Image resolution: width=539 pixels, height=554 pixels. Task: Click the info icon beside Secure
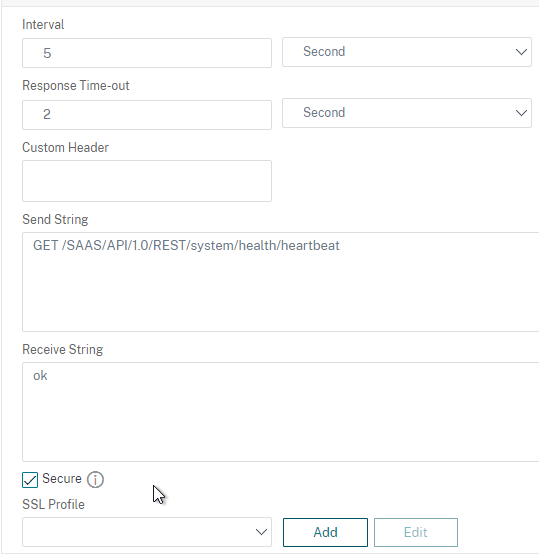(95, 480)
